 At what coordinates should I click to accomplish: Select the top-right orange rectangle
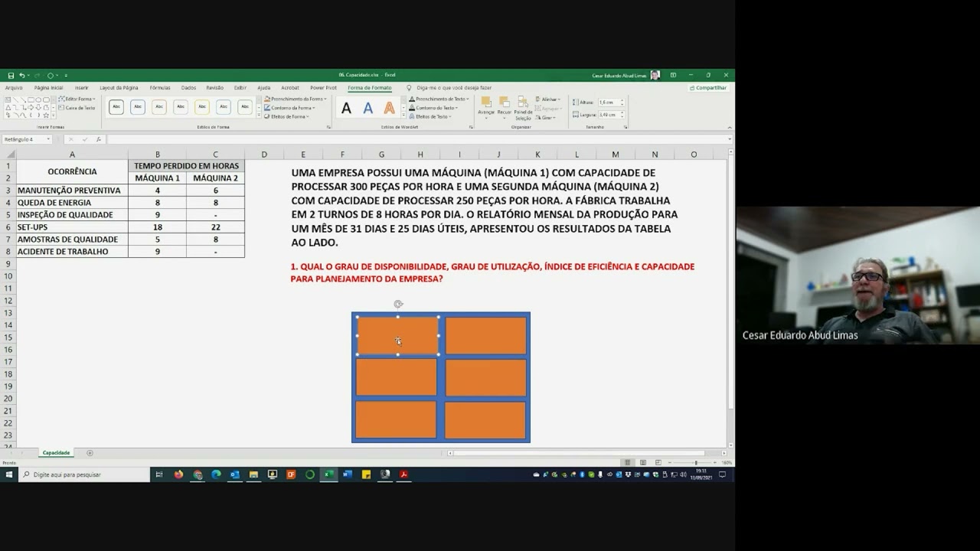click(486, 336)
